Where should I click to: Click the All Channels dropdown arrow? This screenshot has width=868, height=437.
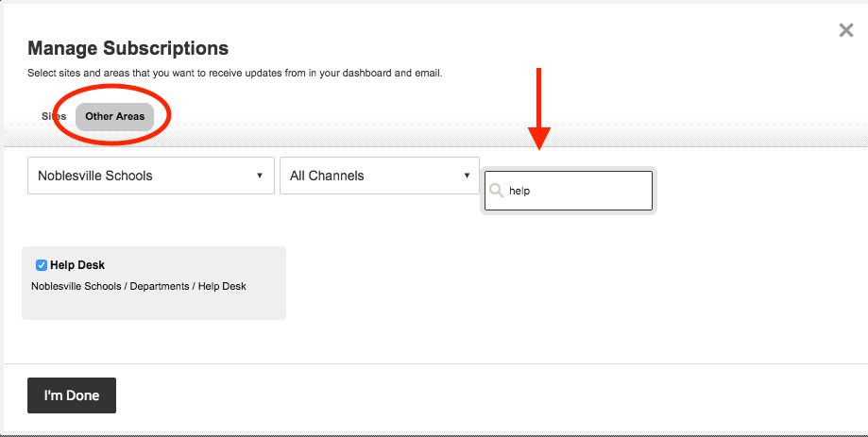(467, 176)
